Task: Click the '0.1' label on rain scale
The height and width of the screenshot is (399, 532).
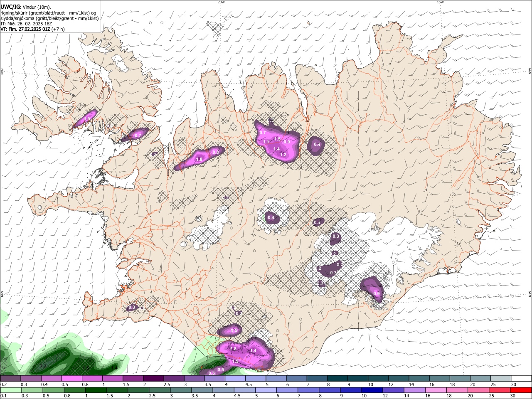Action: tap(3, 396)
